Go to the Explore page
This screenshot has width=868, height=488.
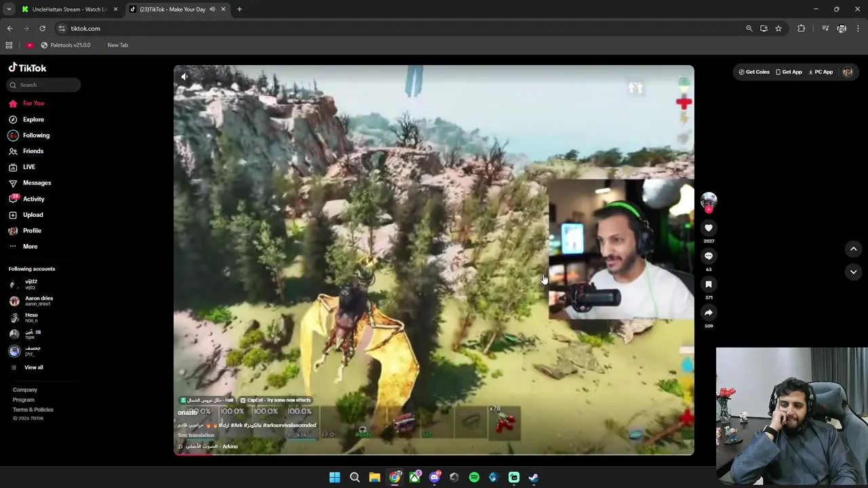pyautogui.click(x=27, y=119)
